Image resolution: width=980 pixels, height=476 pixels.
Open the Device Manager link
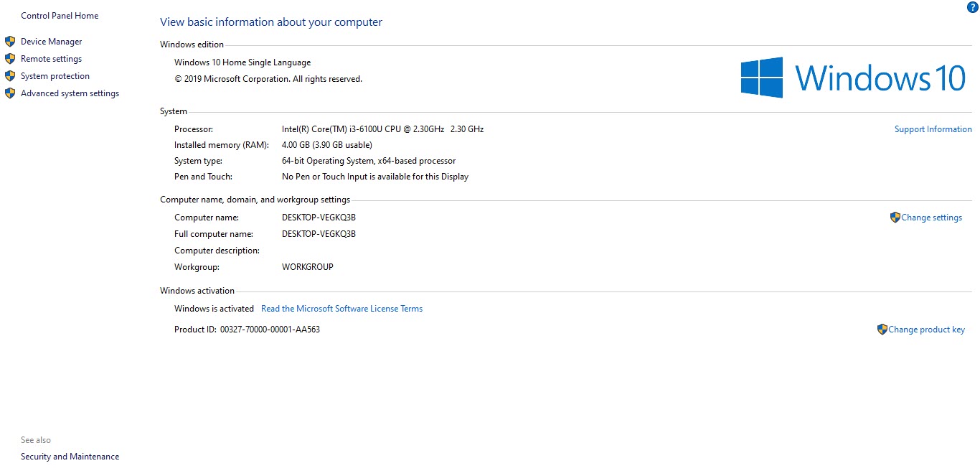pos(52,42)
